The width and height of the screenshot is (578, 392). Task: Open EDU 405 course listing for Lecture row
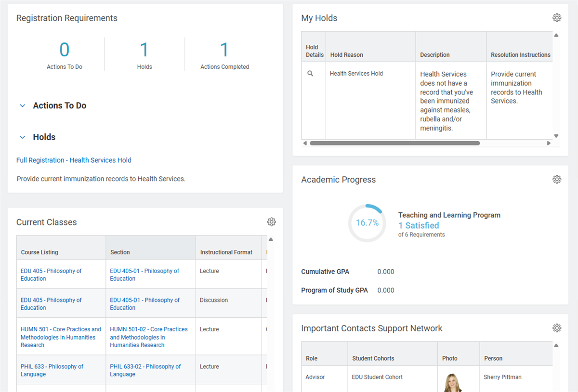coord(51,274)
